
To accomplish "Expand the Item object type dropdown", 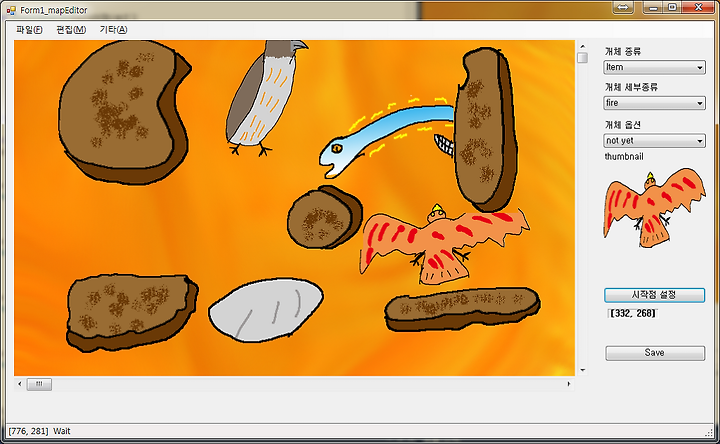I will click(654, 67).
